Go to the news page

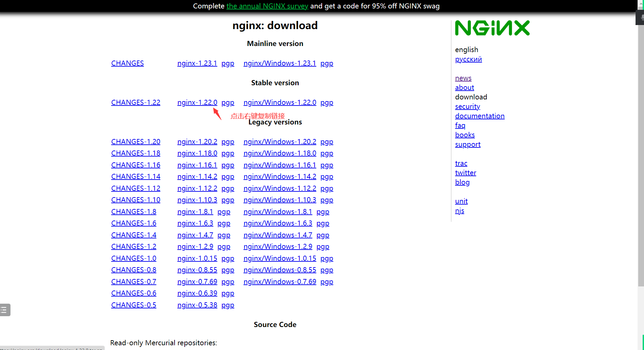point(463,78)
